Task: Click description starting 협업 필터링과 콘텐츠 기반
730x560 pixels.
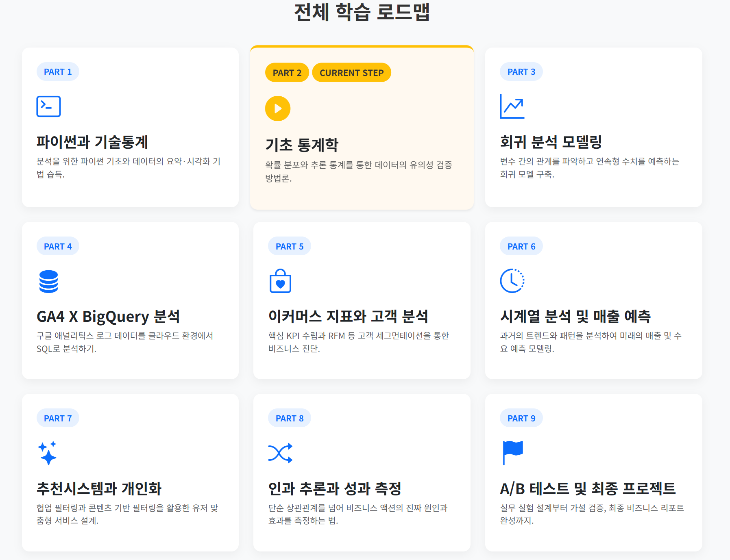Action: coord(127,514)
